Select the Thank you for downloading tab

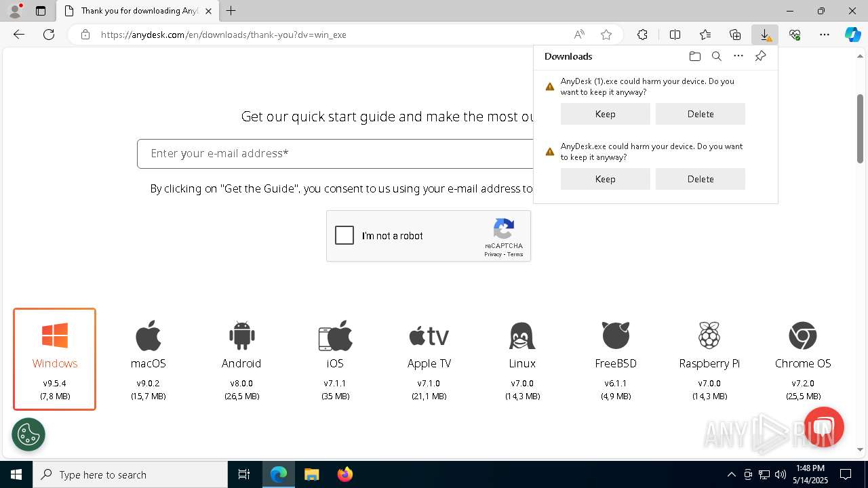tap(138, 11)
